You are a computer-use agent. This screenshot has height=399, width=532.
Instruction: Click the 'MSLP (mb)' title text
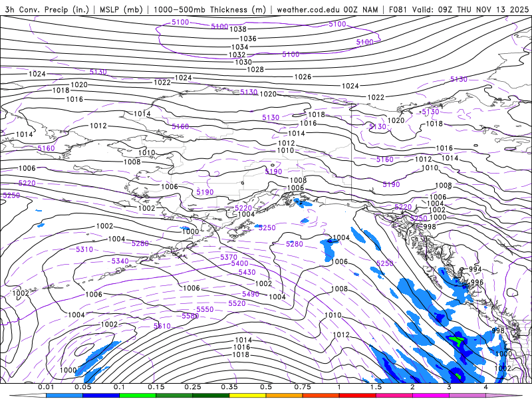pyautogui.click(x=121, y=9)
